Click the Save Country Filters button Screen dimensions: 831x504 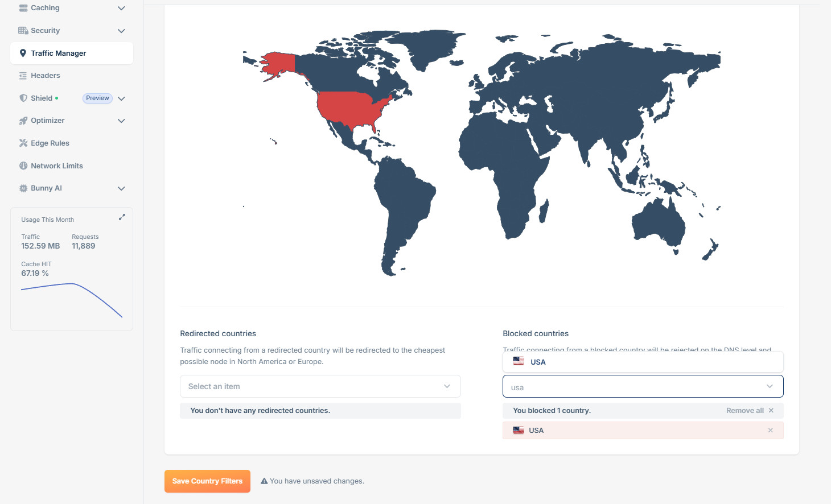click(x=207, y=481)
